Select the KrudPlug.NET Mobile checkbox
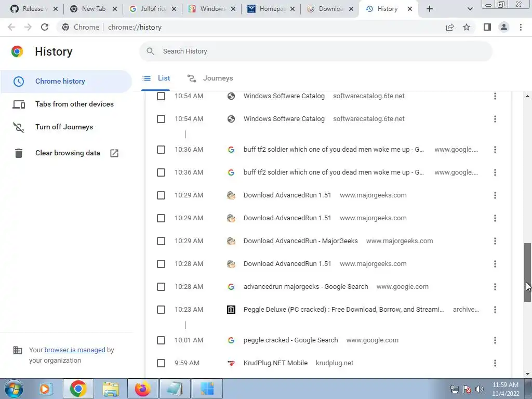The image size is (532, 399). pyautogui.click(x=161, y=363)
